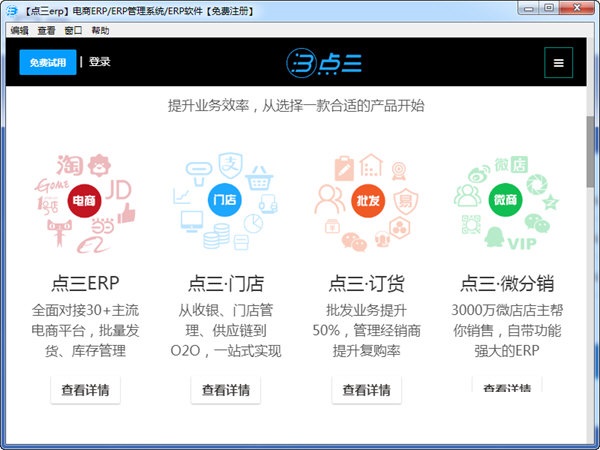Viewport: 600px width, 450px height.
Task: Click the green 微店 icon
Action: click(x=511, y=165)
